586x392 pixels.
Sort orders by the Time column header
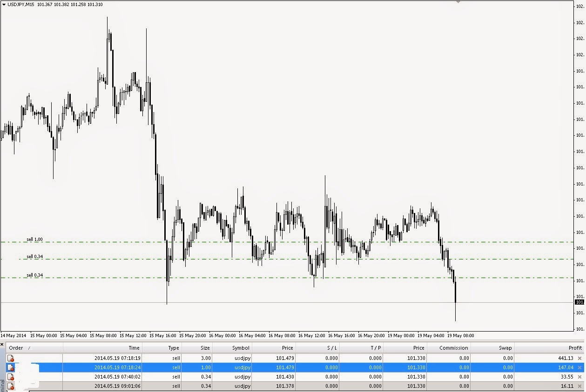click(x=102, y=348)
